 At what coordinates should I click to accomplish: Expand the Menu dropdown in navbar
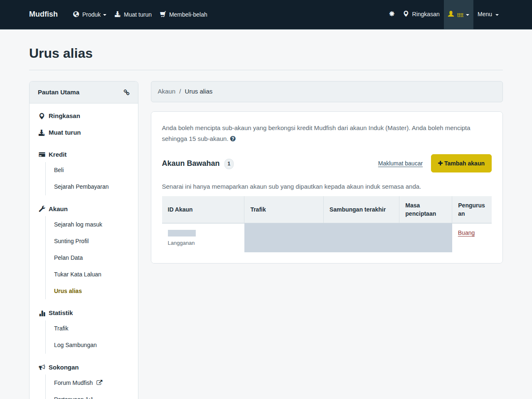pyautogui.click(x=488, y=14)
